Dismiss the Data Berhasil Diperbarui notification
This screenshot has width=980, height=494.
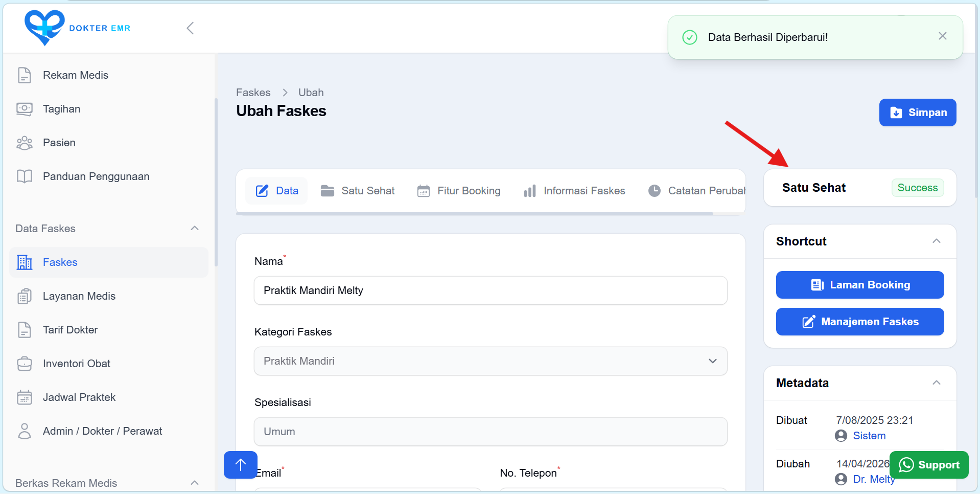coord(943,36)
